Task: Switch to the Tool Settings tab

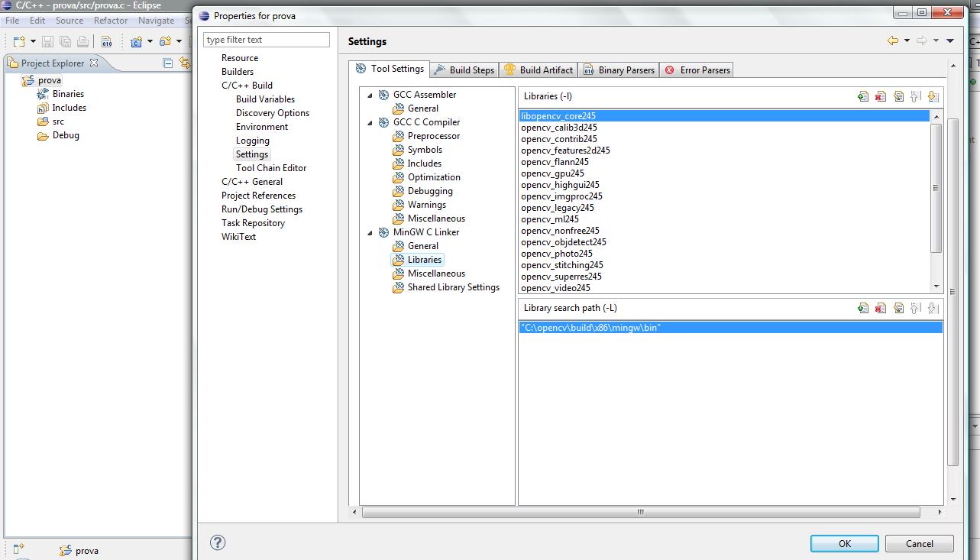Action: 390,69
